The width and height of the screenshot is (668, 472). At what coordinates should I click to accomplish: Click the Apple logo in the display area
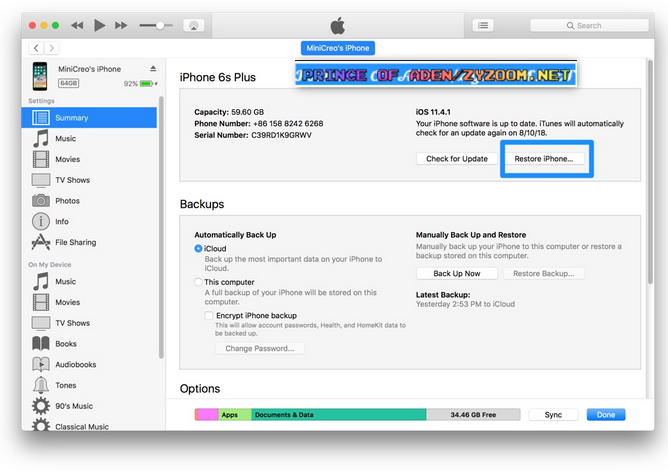point(338,26)
